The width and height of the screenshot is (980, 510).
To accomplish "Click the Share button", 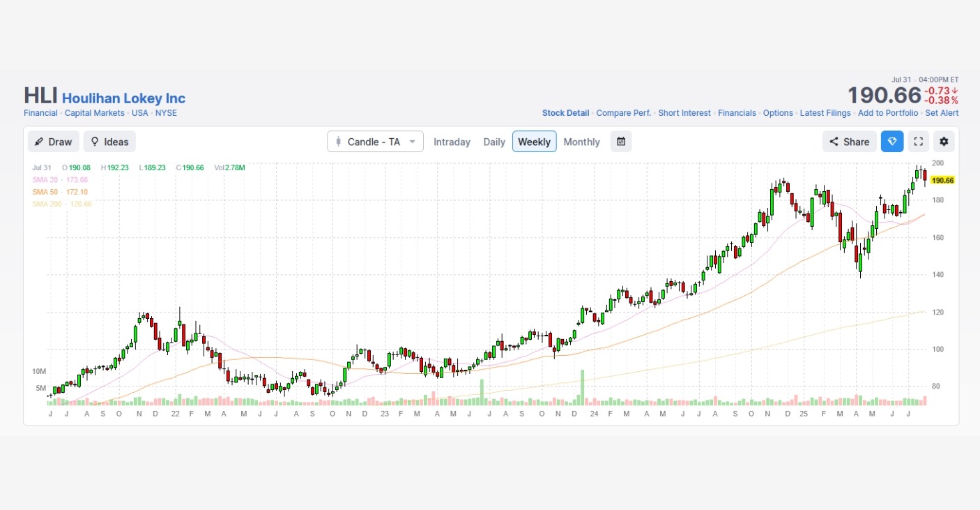I will tap(850, 142).
